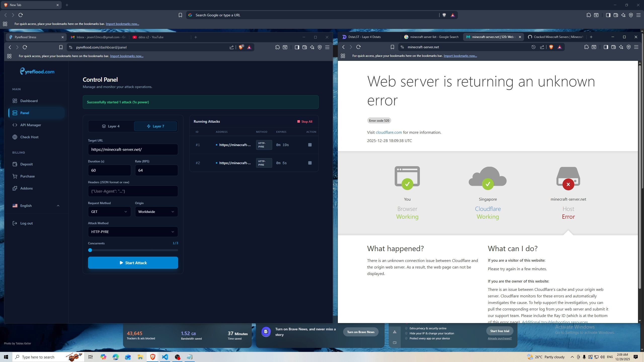Image resolution: width=644 pixels, height=362 pixels.
Task: Open the Request Method GET dropdown
Action: pyautogui.click(x=109, y=212)
